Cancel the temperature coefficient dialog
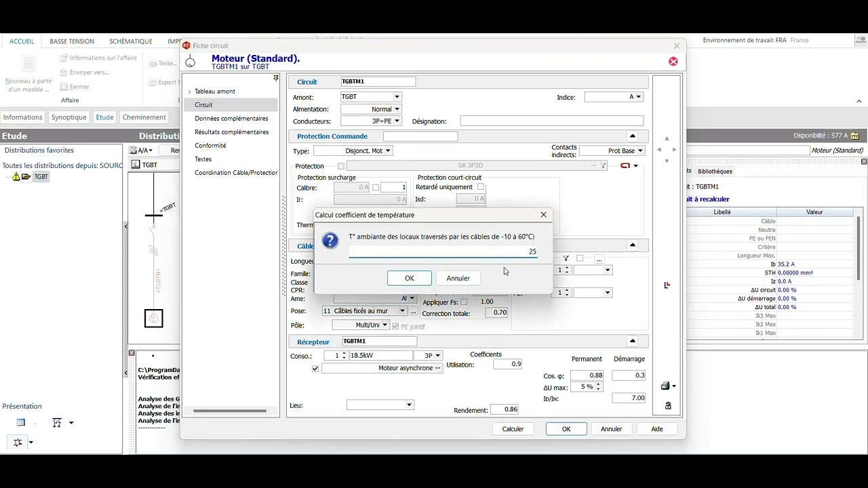Viewport: 868px width, 488px height. coord(458,279)
